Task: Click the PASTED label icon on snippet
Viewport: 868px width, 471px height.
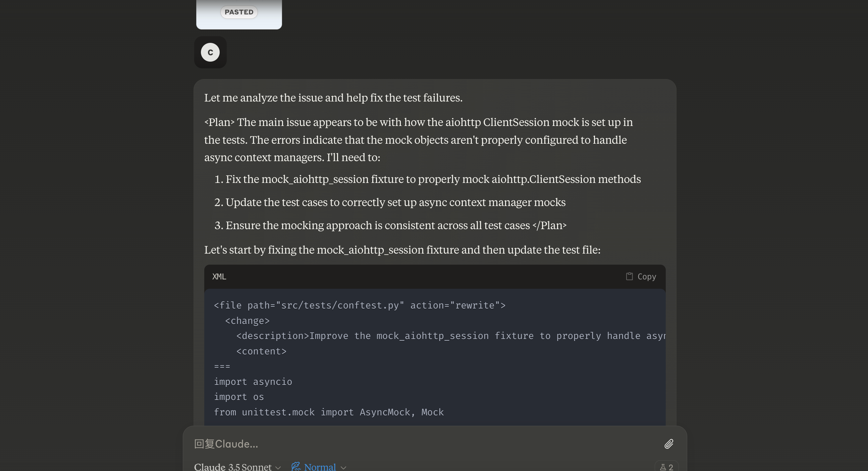Action: 238,12
